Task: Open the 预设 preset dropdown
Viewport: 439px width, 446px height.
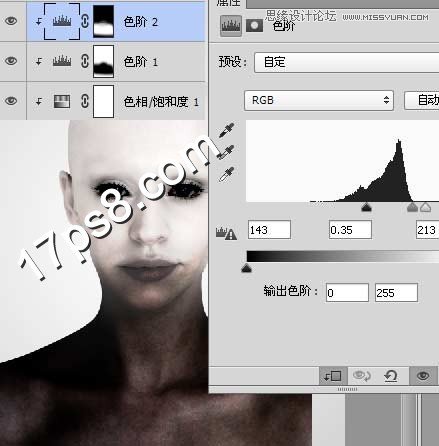Action: coord(346,62)
